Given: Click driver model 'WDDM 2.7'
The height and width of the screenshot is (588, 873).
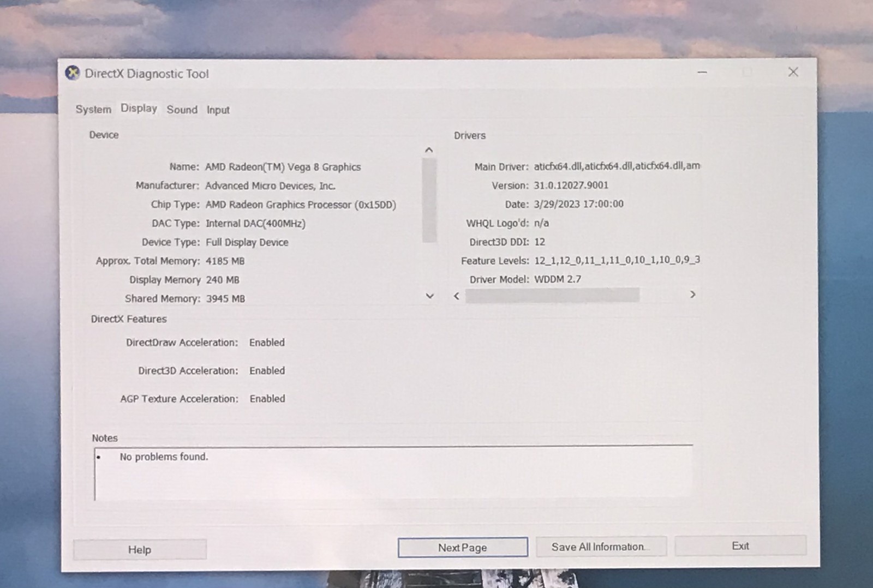Looking at the screenshot, I should [x=558, y=279].
